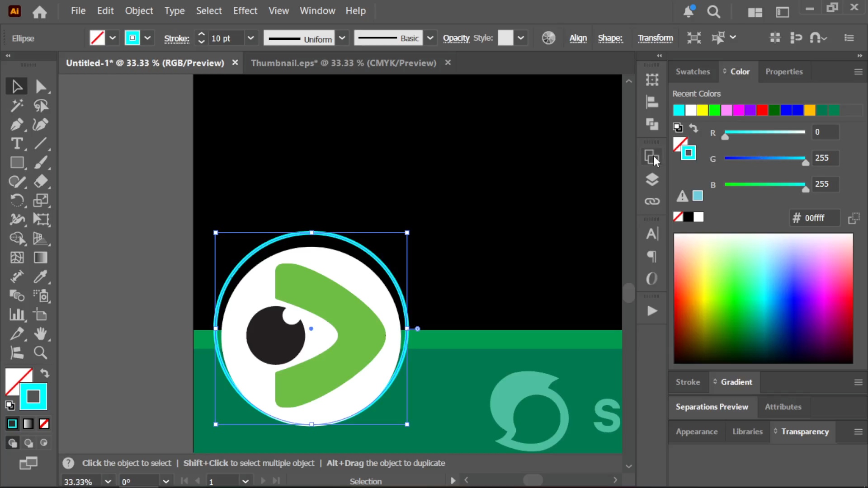The image size is (868, 488).
Task: Edit the hex color value field
Action: tap(821, 218)
